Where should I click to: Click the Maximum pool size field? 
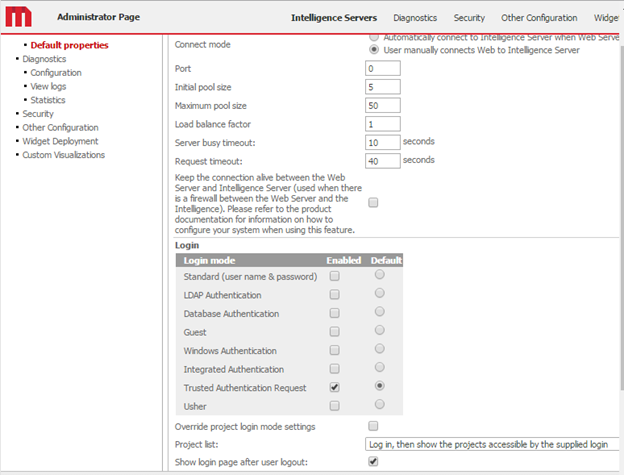pyautogui.click(x=383, y=106)
